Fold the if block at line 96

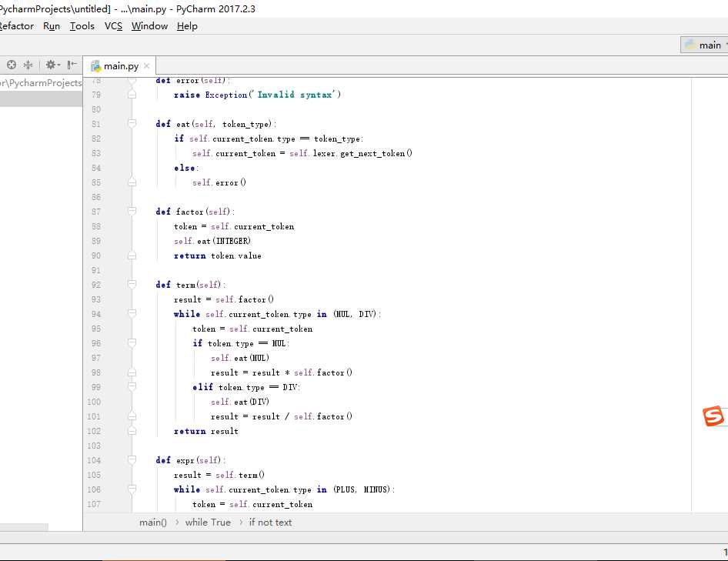tap(132, 342)
